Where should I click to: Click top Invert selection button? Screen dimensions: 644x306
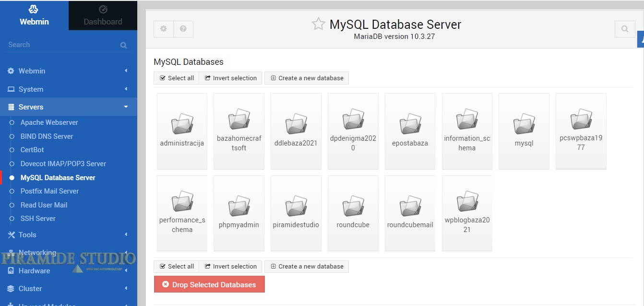point(231,78)
